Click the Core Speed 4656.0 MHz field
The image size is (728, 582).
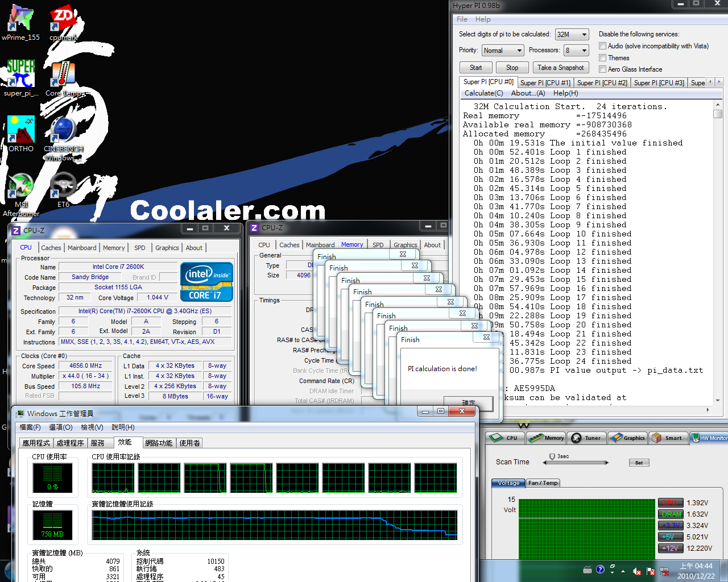click(x=86, y=366)
